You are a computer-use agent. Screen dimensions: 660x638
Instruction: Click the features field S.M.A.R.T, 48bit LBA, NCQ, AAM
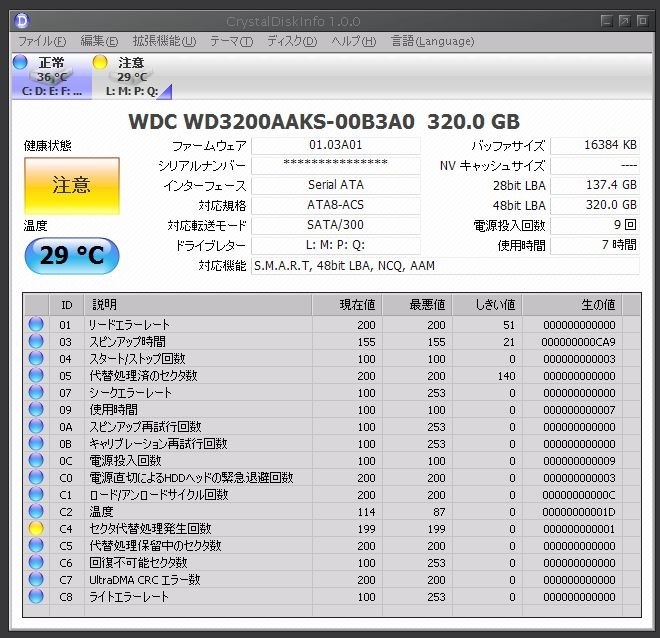445,266
